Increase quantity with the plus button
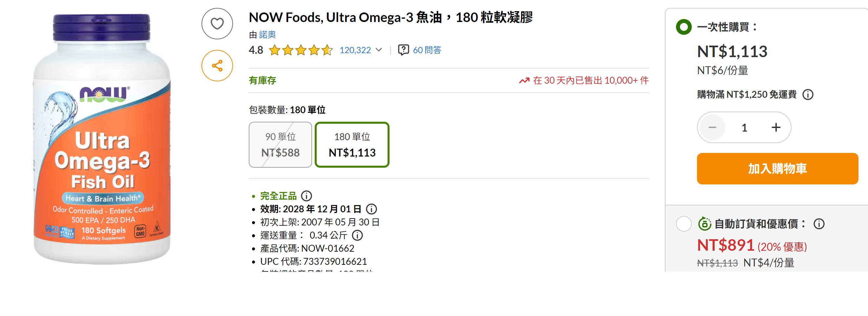 click(x=776, y=127)
